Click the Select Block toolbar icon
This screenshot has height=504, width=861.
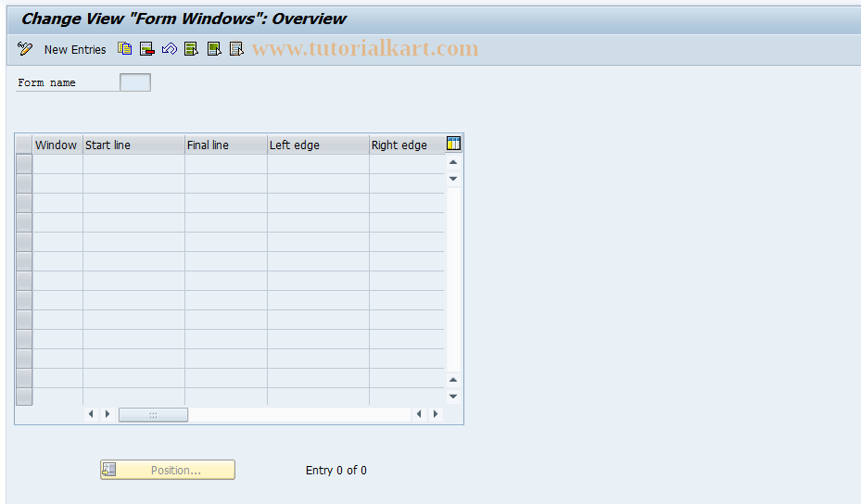pos(214,49)
